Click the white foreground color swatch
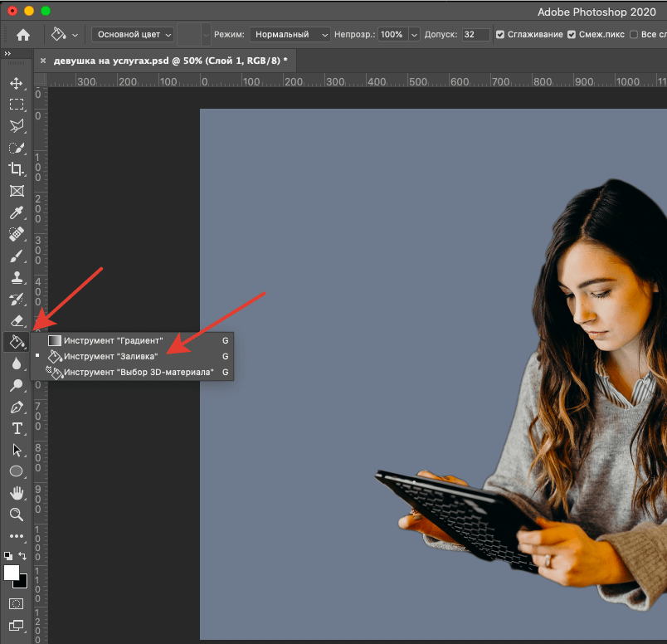667x644 pixels. [x=12, y=573]
